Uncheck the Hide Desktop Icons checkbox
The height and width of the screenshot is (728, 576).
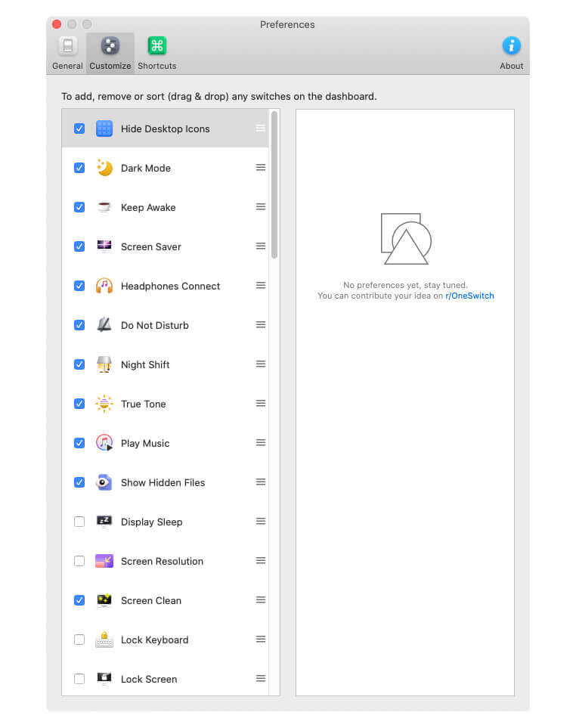click(79, 129)
